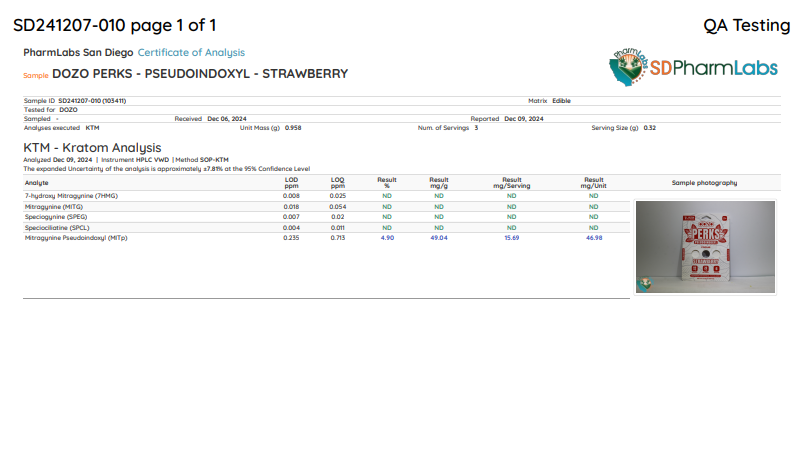Click the 'Result %' column header
The image size is (804, 464).
pyautogui.click(x=387, y=183)
